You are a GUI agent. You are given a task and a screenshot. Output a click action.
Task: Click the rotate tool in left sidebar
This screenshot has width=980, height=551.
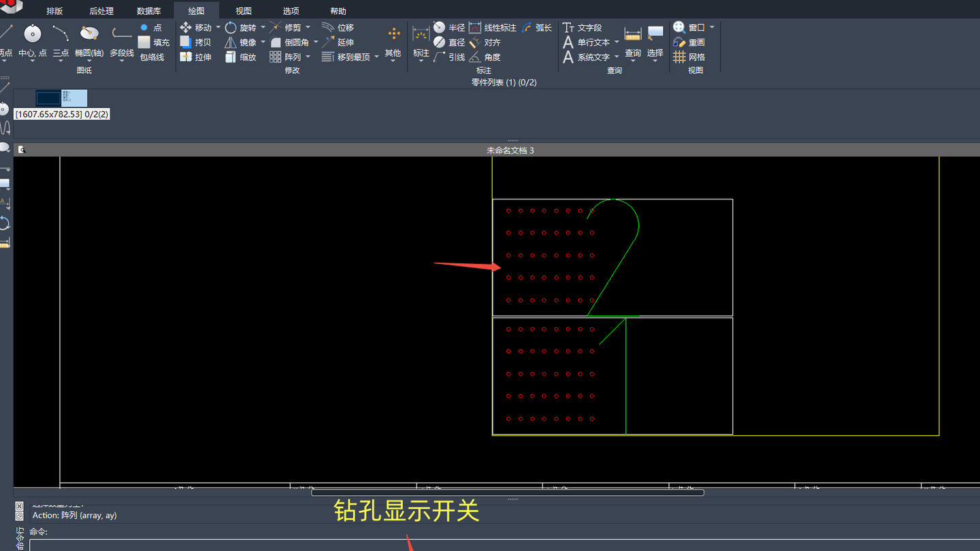tap(5, 223)
